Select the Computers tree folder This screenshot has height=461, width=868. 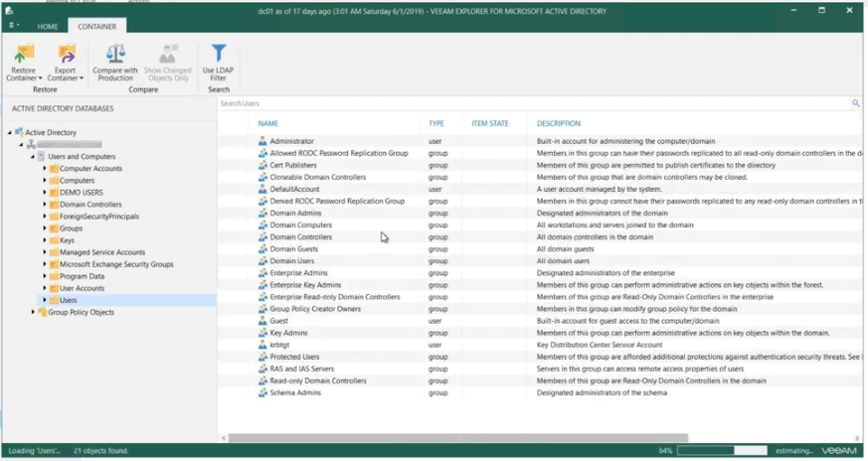77,181
